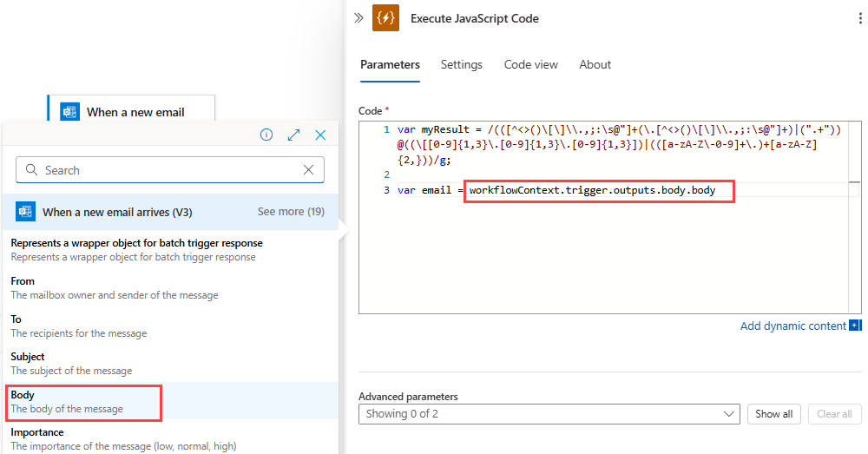This screenshot has width=868, height=454.
Task: Click the Add dynamic content plus icon
Action: click(x=855, y=326)
